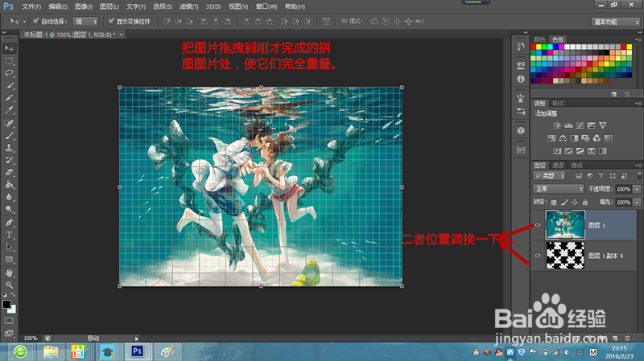
Task: Select the Path Selection tool
Action: pyautogui.click(x=9, y=247)
